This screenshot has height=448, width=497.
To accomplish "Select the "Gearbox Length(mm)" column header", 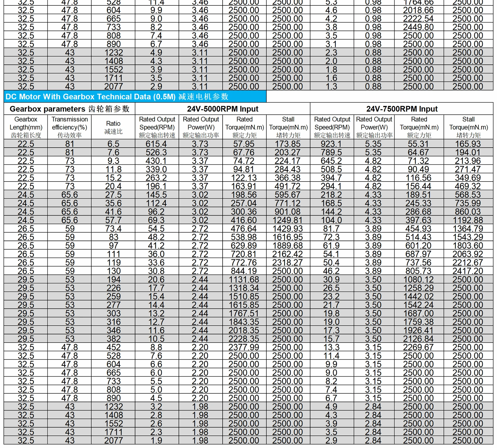I will pyautogui.click(x=26, y=127).
